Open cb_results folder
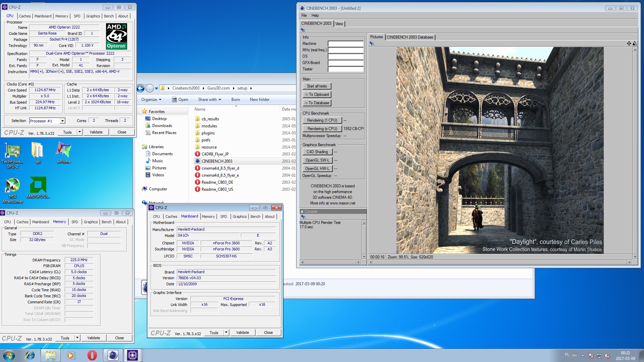Screen dimensions: 644x362 pyautogui.click(x=207, y=119)
